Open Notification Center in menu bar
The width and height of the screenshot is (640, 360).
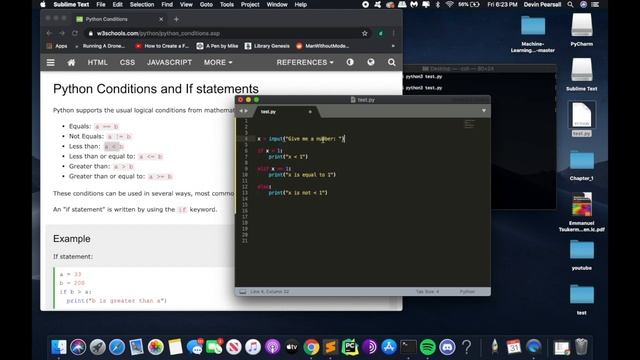596,4
